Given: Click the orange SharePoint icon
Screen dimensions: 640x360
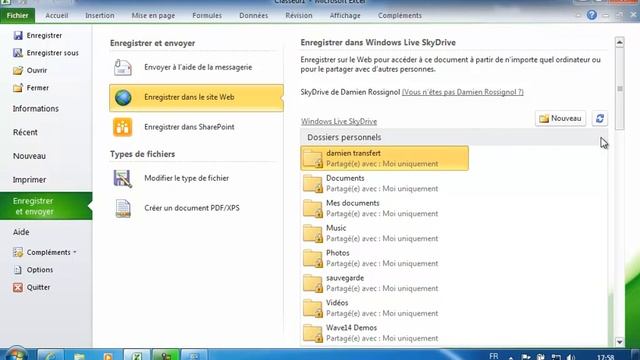Looking at the screenshot, I should tap(123, 127).
